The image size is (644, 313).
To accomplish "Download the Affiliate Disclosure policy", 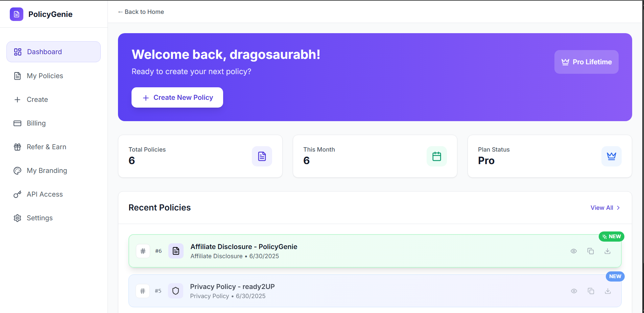I will tap(607, 251).
